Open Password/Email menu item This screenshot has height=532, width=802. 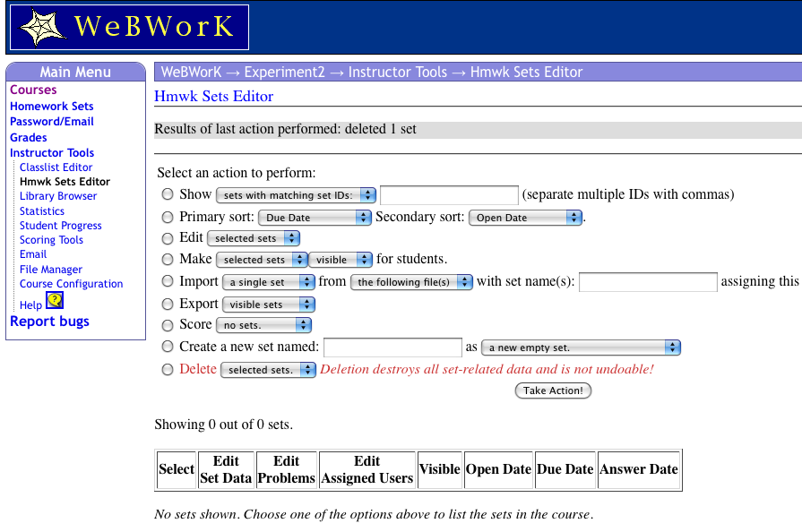point(52,122)
